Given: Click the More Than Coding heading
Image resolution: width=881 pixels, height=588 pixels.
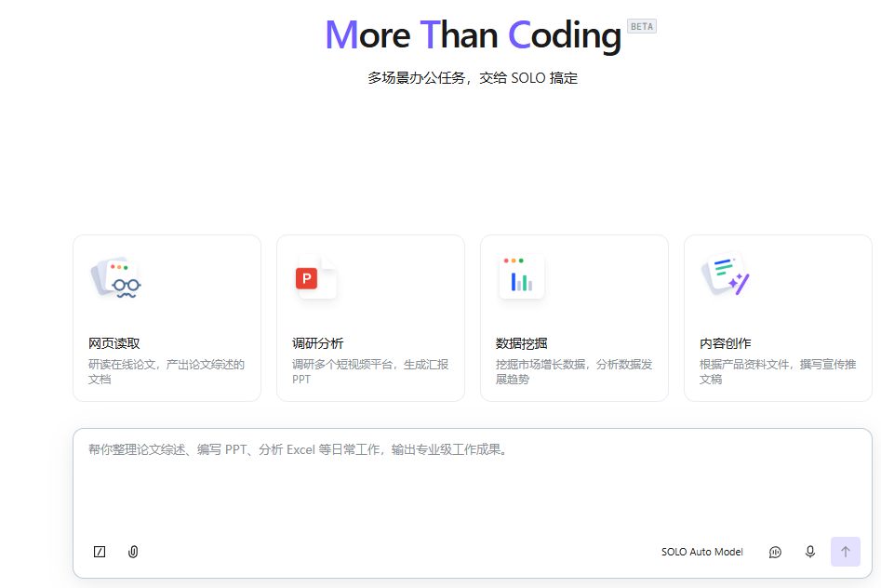Looking at the screenshot, I should tap(474, 34).
